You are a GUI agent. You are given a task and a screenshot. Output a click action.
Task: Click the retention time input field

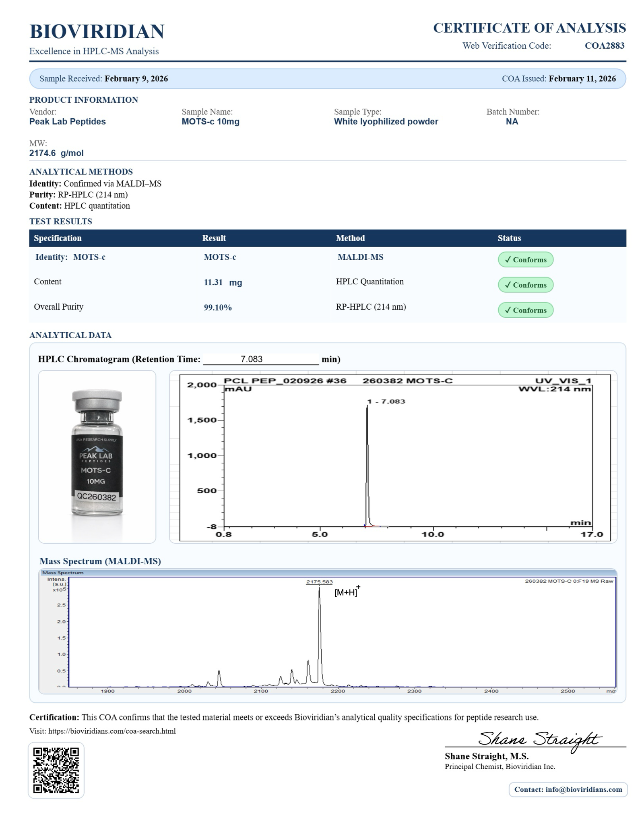(x=260, y=358)
